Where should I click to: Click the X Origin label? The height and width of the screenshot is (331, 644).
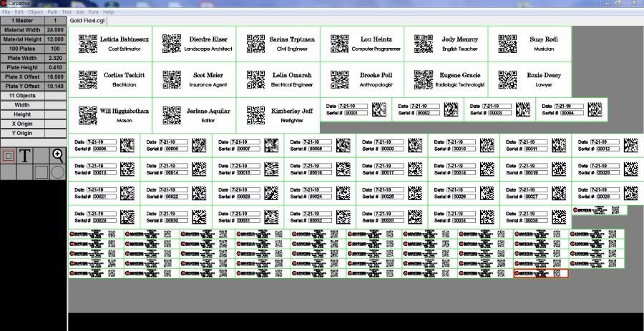click(x=22, y=124)
